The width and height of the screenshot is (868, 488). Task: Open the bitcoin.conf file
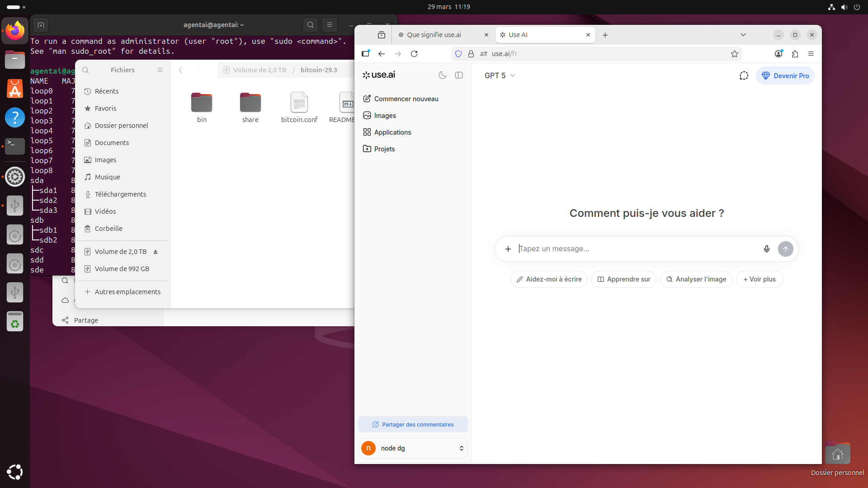coord(299,108)
